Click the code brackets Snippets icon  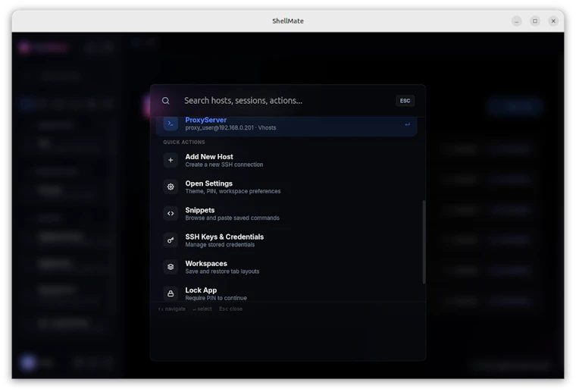tap(171, 214)
